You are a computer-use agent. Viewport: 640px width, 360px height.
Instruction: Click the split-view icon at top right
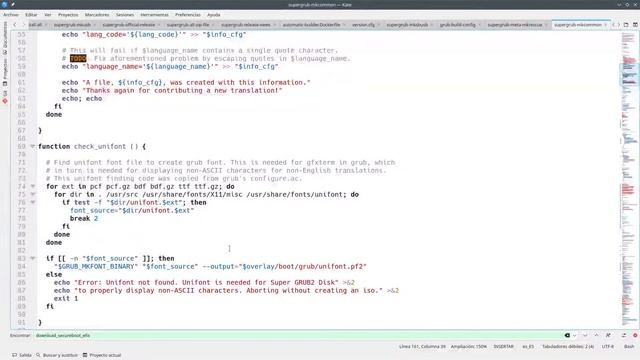pyautogui.click(x=635, y=25)
